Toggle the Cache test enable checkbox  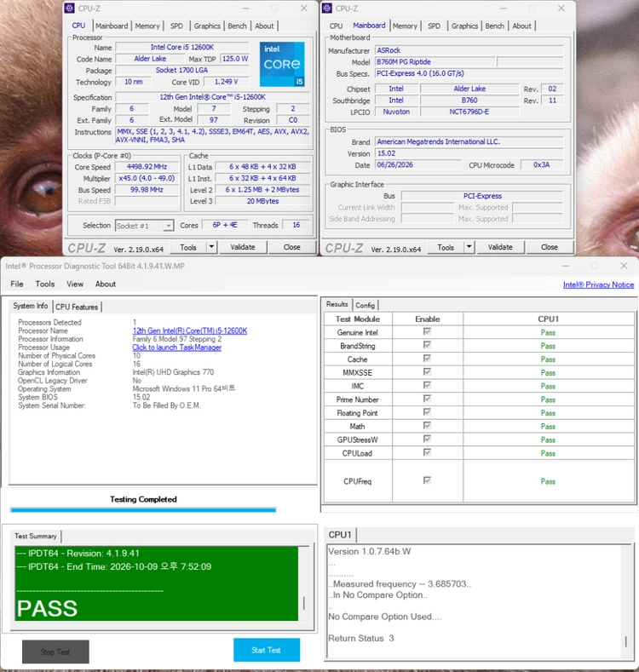click(427, 359)
